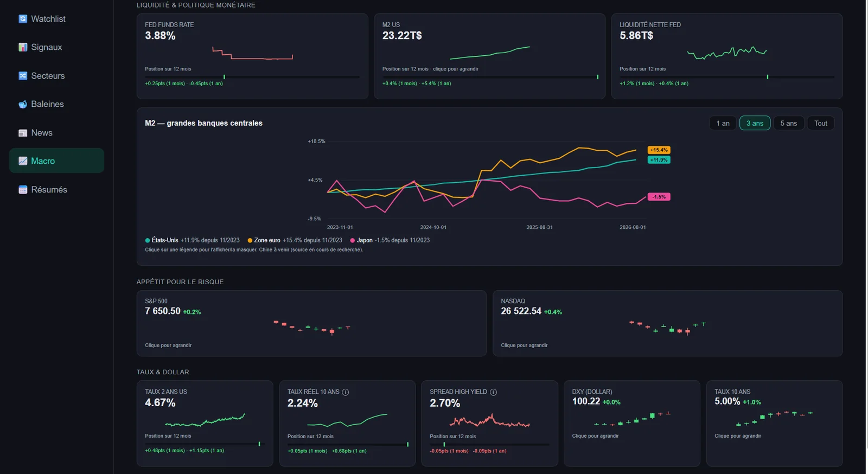868x474 pixels.
Task: Click the pink Japon legend dot
Action: click(x=353, y=240)
